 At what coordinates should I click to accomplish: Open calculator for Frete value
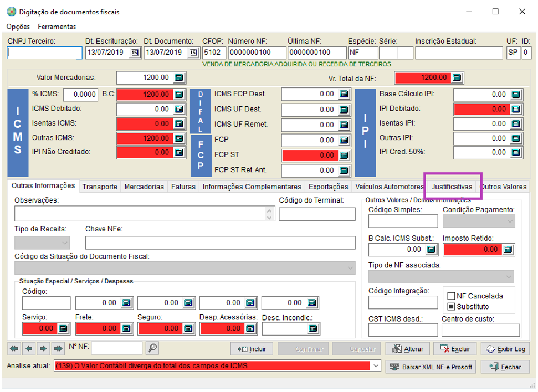point(126,328)
